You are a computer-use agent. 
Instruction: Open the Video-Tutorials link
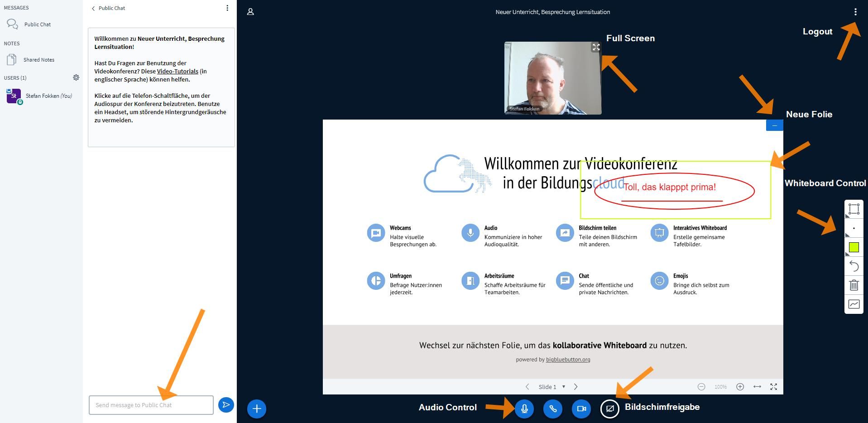coord(177,72)
